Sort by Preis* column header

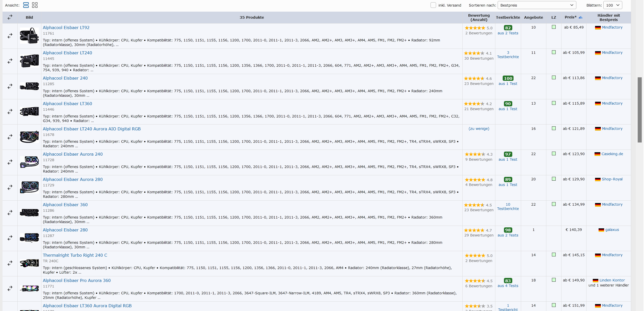[x=571, y=17]
